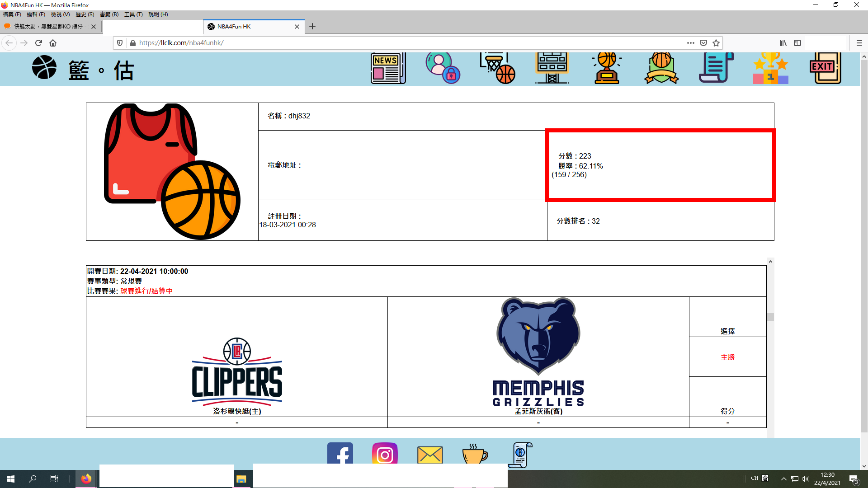Open the NEWS newspaper icon

388,69
